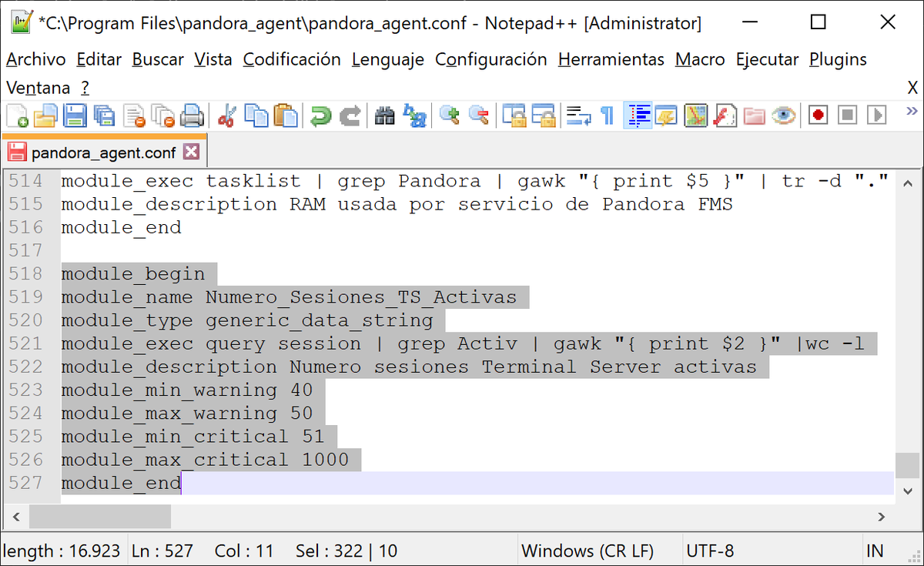This screenshot has width=924, height=566.
Task: Open the Function List icon
Action: pyautogui.click(x=725, y=116)
